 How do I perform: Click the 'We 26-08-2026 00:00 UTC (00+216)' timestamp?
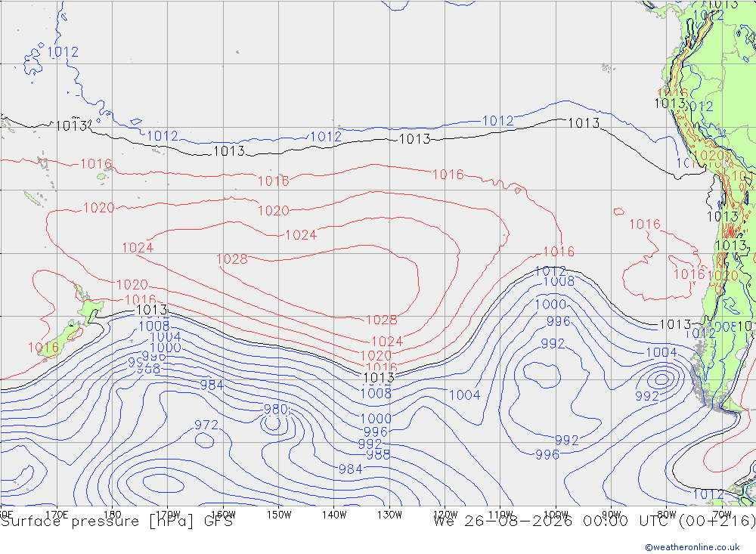pos(594,522)
